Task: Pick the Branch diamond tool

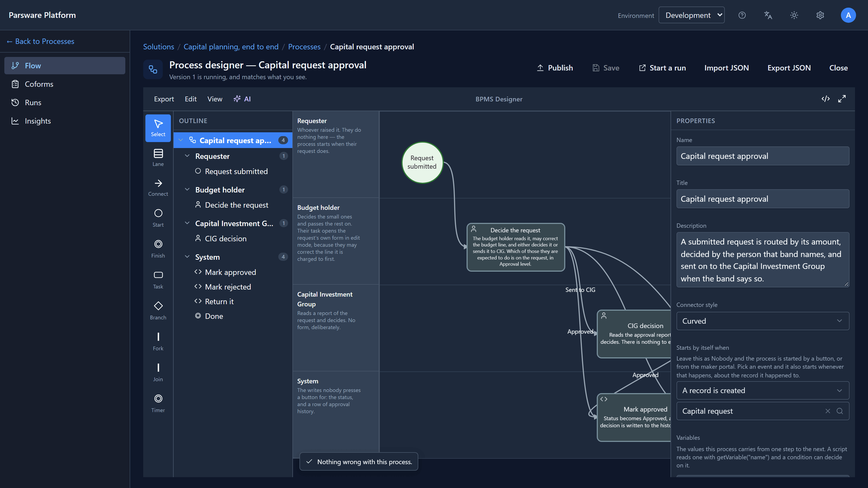Action: 158,310
